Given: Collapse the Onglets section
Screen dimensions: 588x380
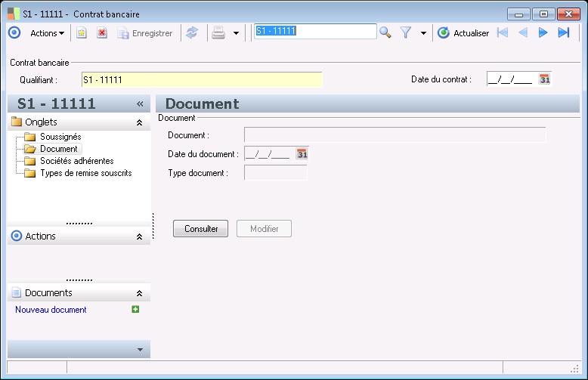Looking at the screenshot, I should coord(140,122).
